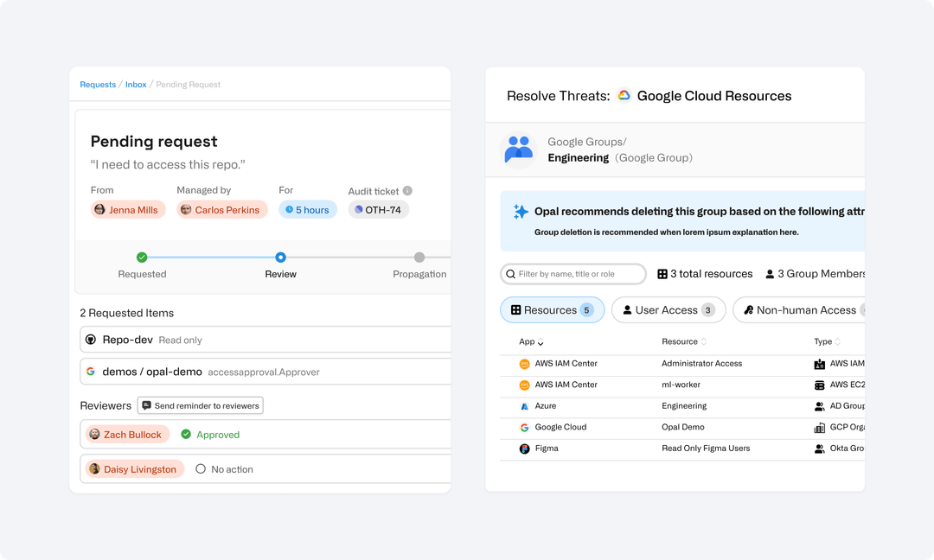Viewport: 934px width, 560px height.
Task: Open the Non-human Access tab
Action: 804,309
